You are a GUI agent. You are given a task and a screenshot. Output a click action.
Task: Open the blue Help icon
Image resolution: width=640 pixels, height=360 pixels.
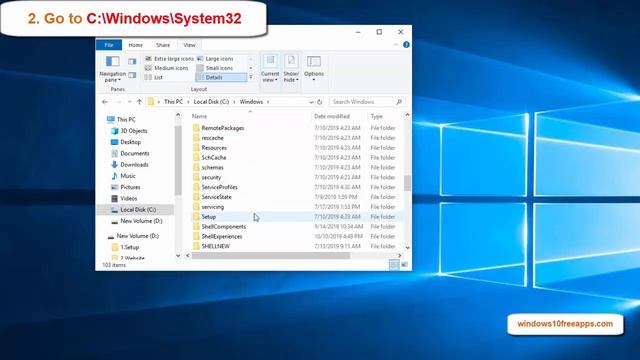pyautogui.click(x=406, y=45)
